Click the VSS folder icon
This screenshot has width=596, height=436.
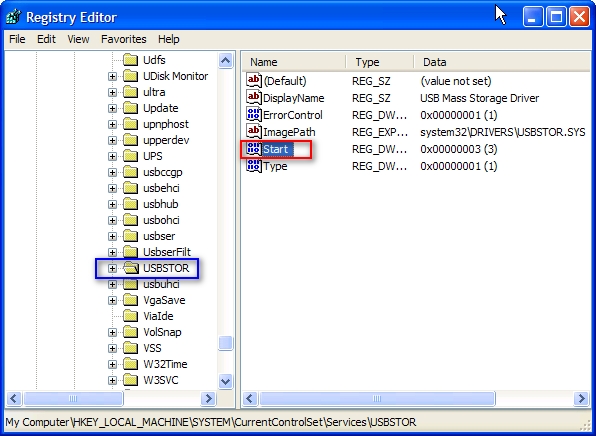click(130, 348)
